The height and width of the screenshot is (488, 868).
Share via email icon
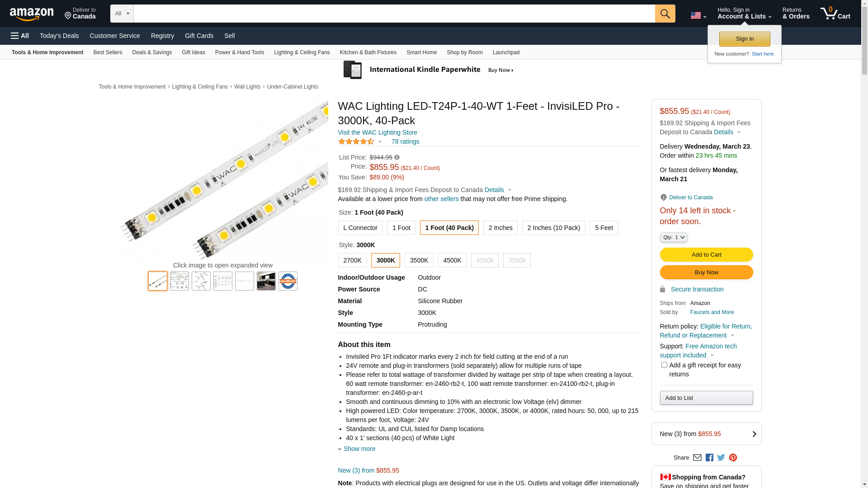click(697, 458)
